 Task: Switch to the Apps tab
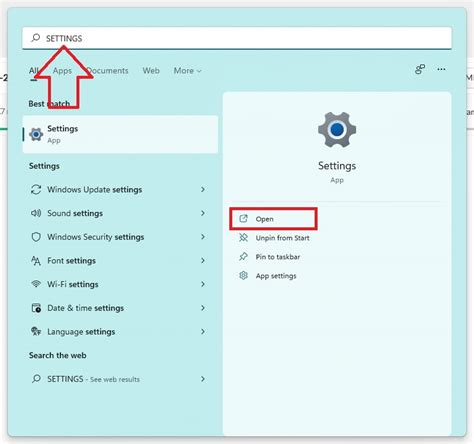(62, 71)
